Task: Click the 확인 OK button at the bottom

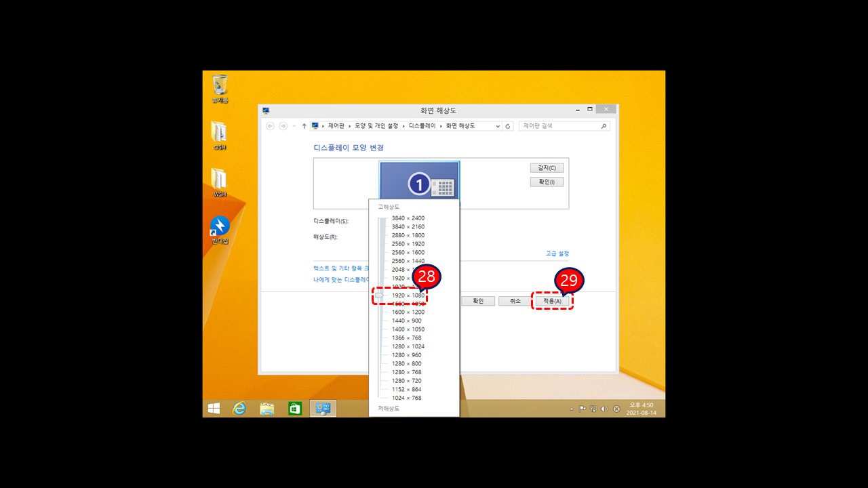Action: coord(478,301)
